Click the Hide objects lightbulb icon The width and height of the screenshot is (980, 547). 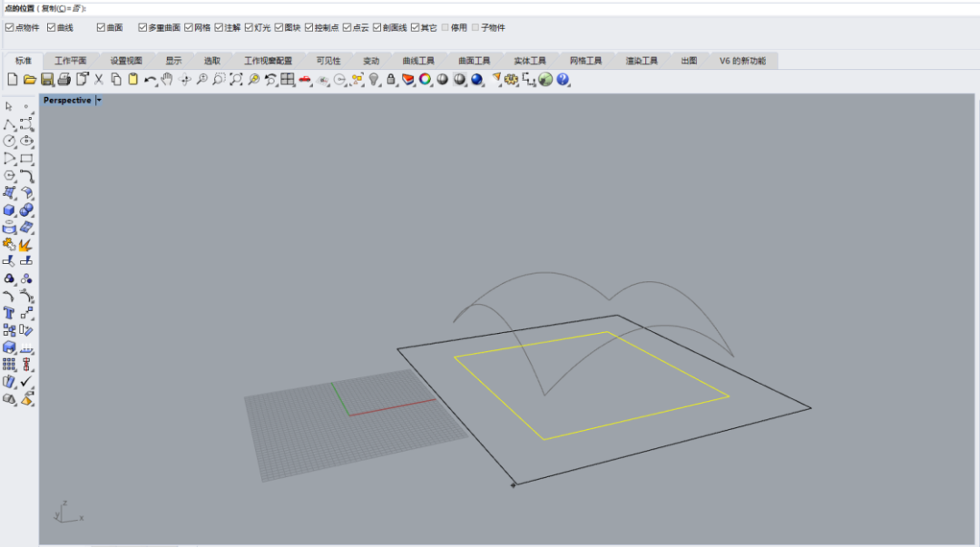[x=374, y=80]
